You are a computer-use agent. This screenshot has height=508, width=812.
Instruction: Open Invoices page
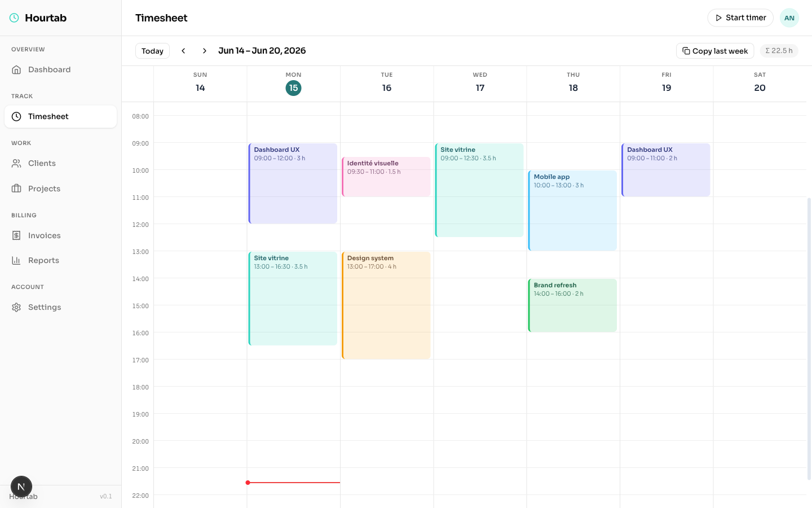(60, 235)
